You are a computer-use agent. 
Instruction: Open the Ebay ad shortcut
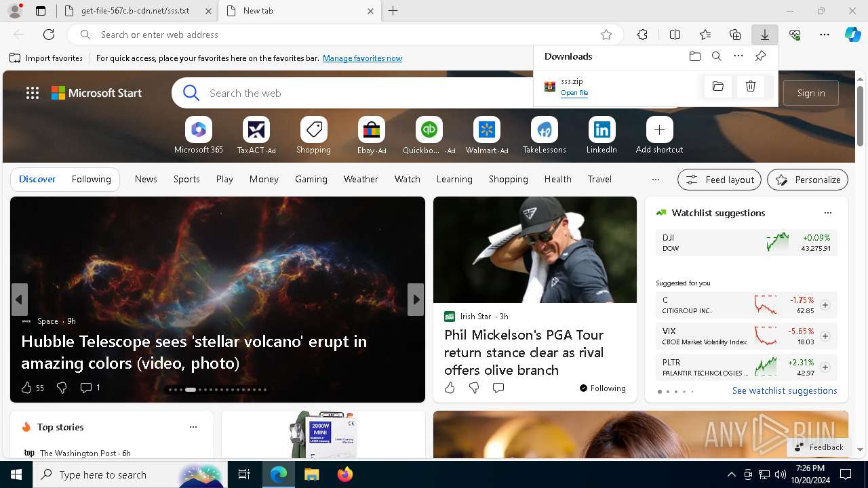(x=372, y=136)
